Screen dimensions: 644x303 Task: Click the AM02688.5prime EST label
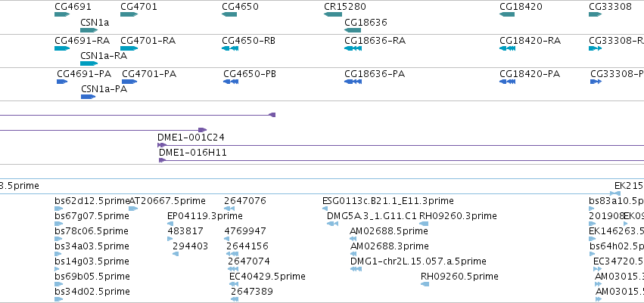point(388,230)
